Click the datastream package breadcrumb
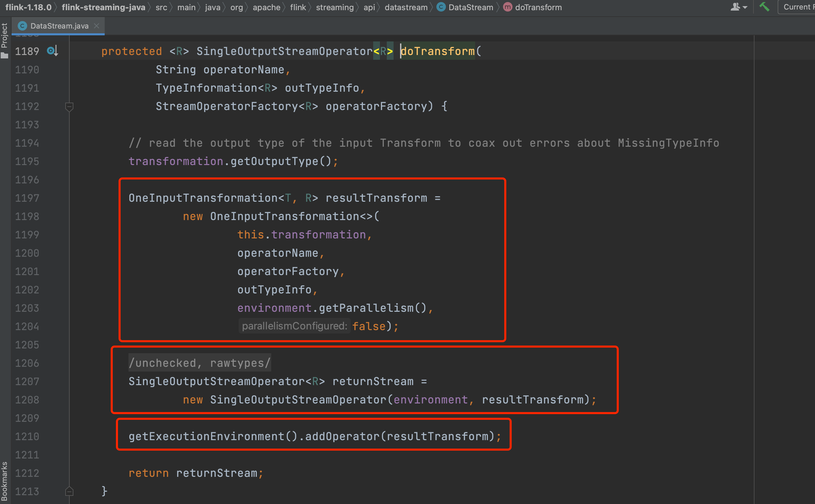 406,7
